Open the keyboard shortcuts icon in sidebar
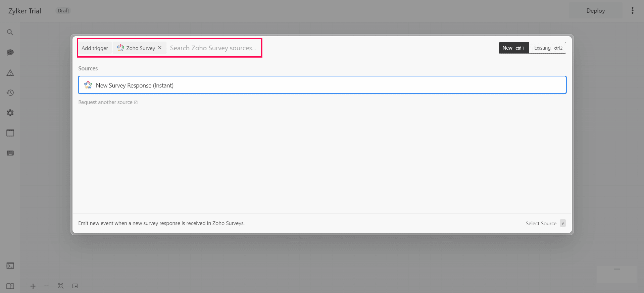644x293 pixels. coord(10,153)
